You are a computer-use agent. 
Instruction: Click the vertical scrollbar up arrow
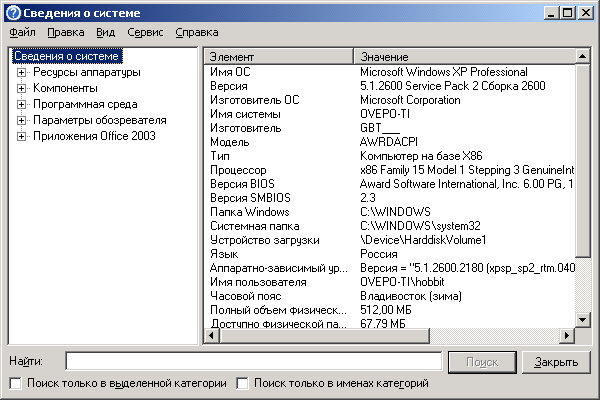583,57
